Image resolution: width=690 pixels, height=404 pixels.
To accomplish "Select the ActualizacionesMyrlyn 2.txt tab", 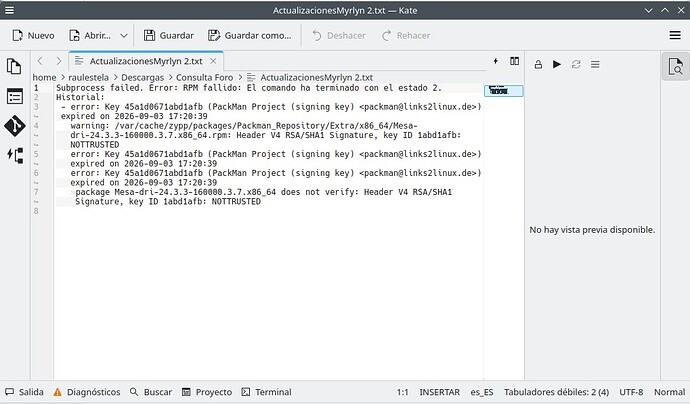I will coord(145,61).
